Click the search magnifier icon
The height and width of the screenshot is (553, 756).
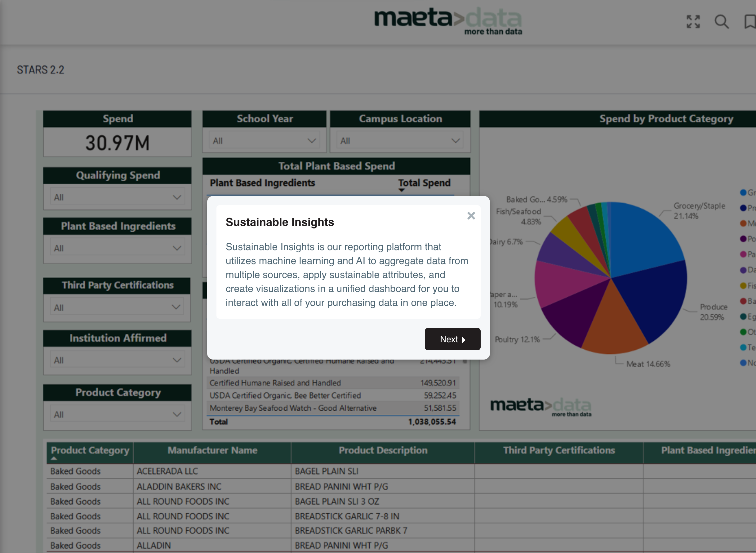click(721, 22)
